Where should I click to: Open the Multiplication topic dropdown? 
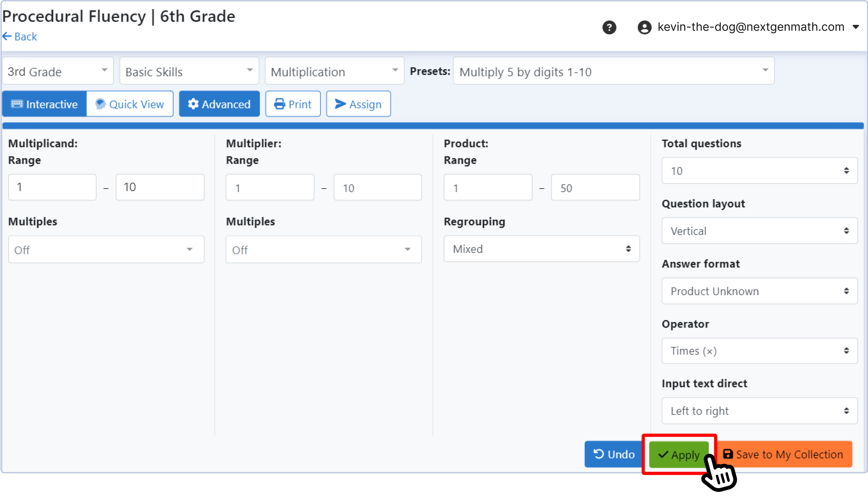[334, 71]
